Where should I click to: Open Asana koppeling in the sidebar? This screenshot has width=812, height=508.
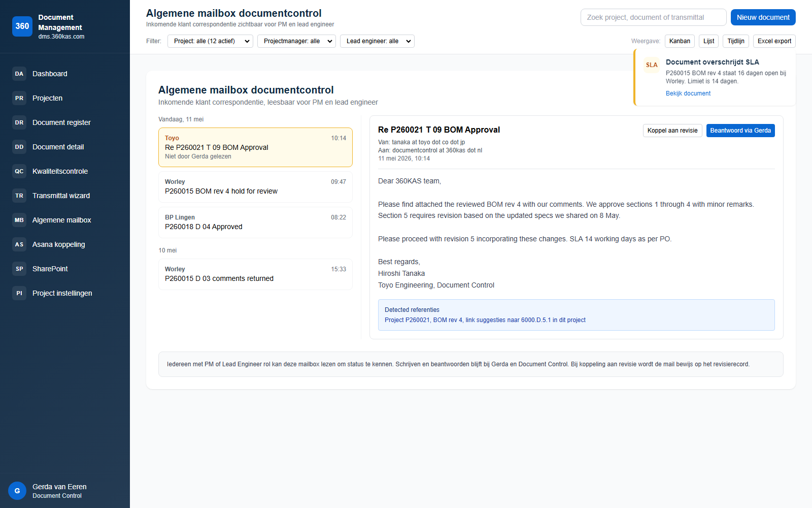65,244
